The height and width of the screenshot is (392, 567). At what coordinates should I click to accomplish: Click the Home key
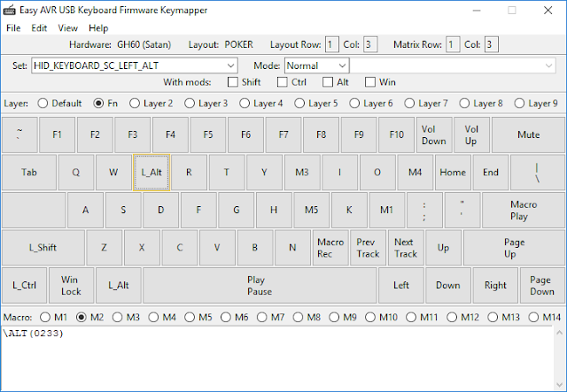453,173
